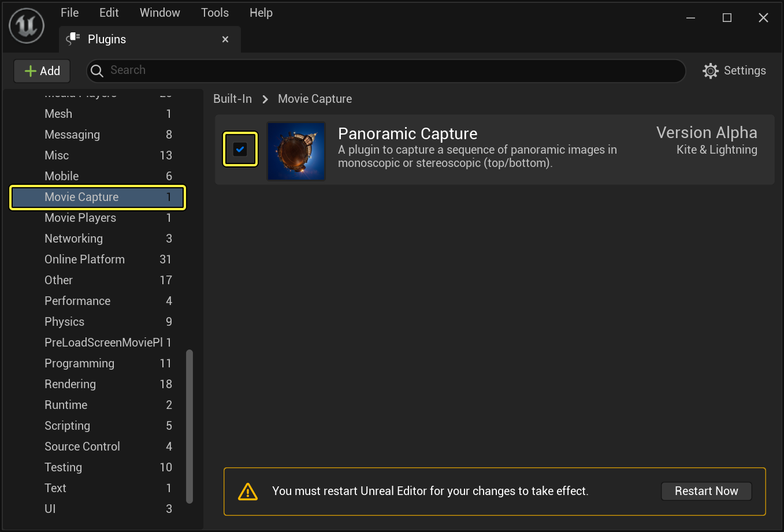
Task: Focus the plugin Search field
Action: click(x=386, y=70)
